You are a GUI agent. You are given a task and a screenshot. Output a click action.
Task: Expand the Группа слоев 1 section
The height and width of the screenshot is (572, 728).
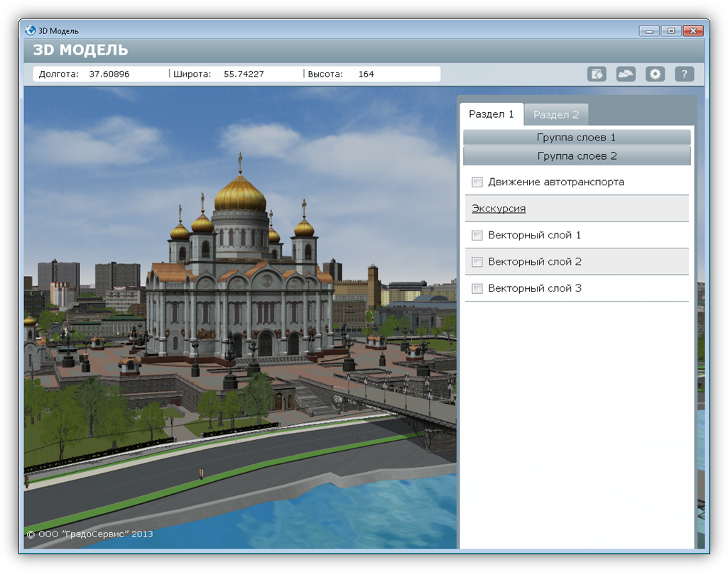[577, 137]
